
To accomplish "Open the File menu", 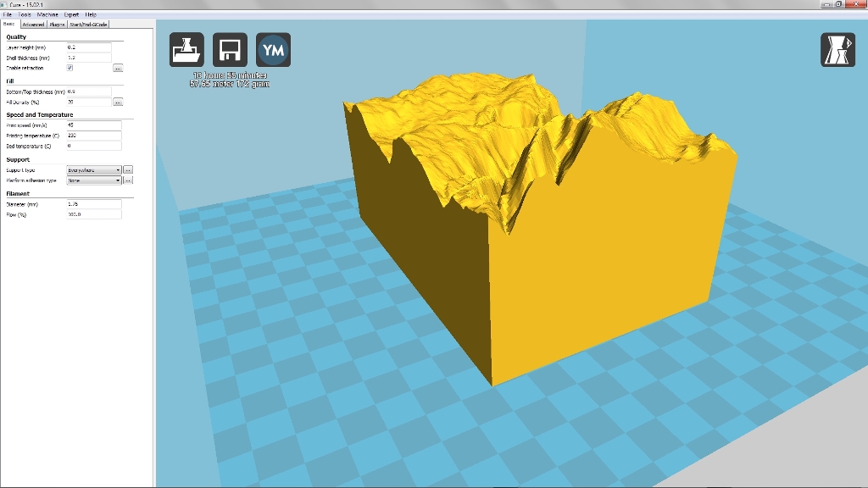I will [7, 14].
